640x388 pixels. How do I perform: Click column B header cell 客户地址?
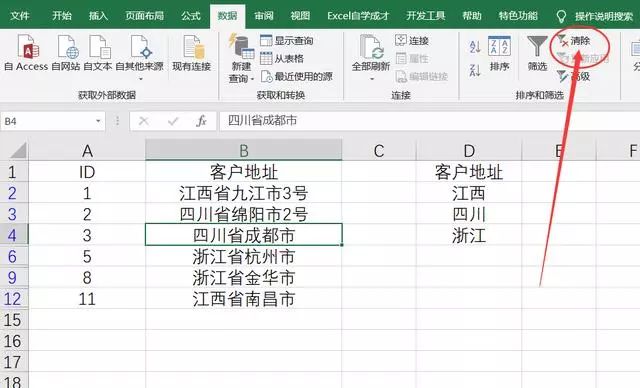[x=244, y=172]
